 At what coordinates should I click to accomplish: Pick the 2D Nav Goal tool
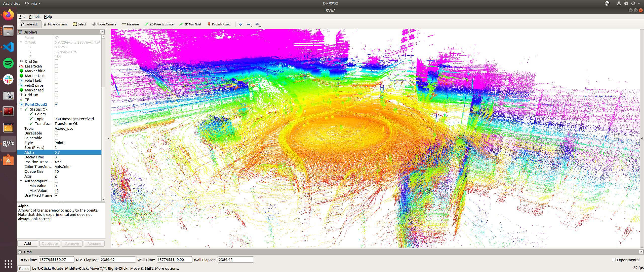190,24
